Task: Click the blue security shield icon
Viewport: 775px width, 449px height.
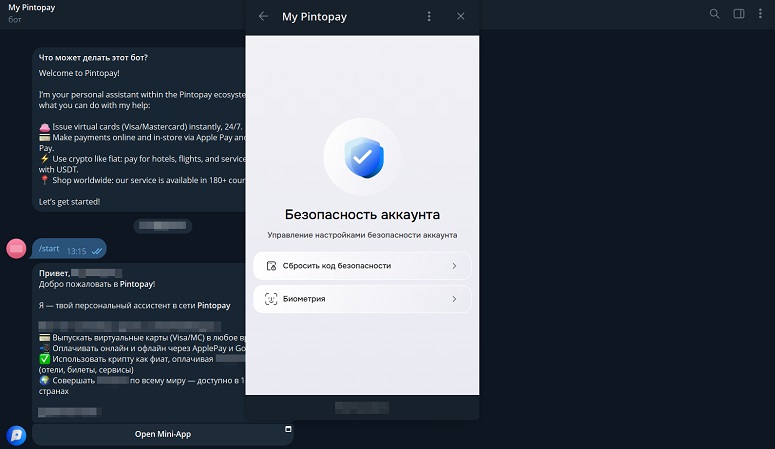Action: point(361,157)
